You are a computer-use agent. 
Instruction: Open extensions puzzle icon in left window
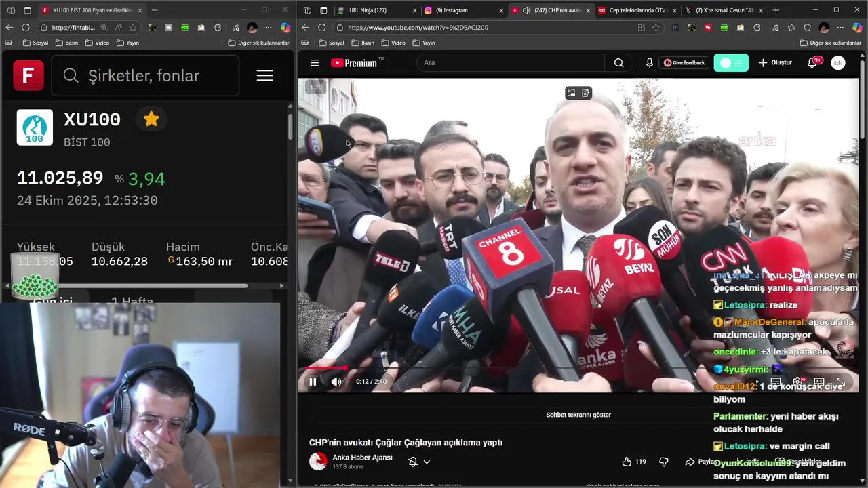217,27
